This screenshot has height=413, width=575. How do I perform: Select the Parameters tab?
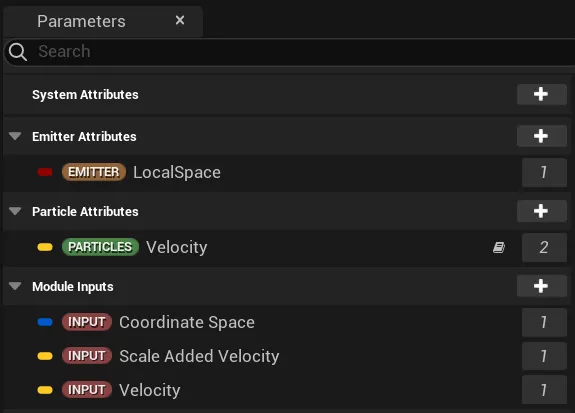pyautogui.click(x=81, y=21)
